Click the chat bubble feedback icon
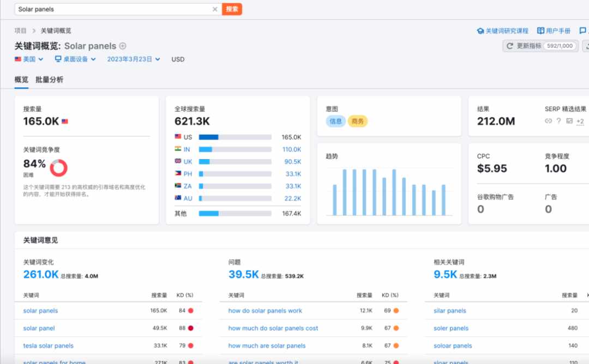The width and height of the screenshot is (589, 364). click(582, 31)
